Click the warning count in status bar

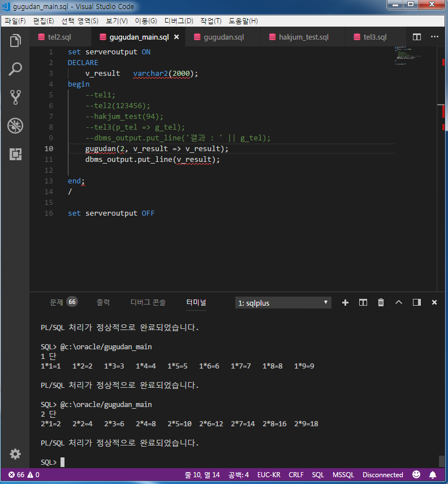pyautogui.click(x=33, y=475)
